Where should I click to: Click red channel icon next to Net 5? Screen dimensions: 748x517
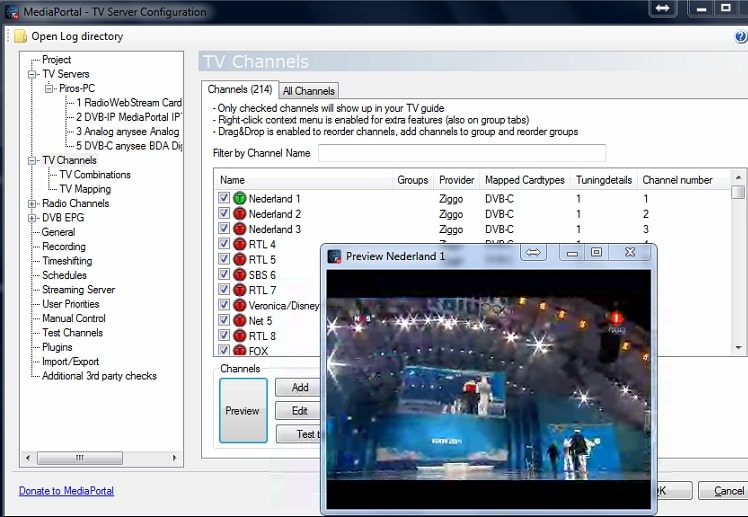[x=239, y=321]
